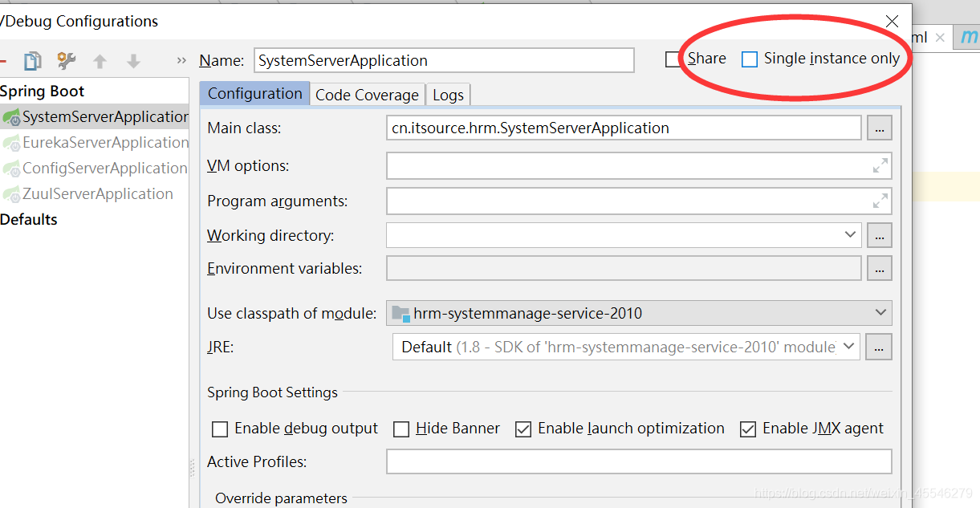Open the Code Coverage tab
The image size is (980, 508).
point(367,95)
